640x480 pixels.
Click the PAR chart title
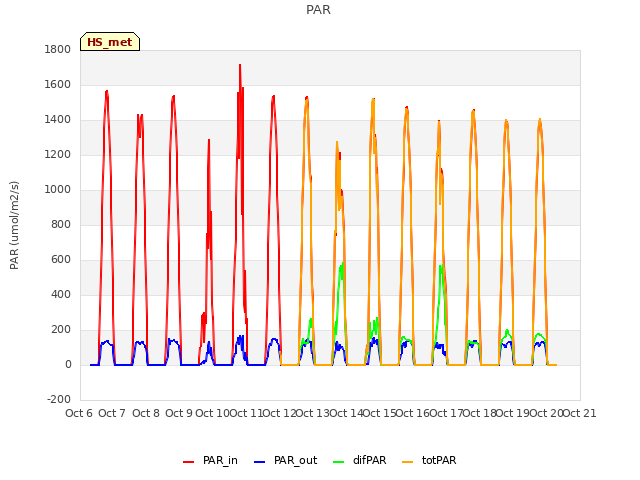(x=318, y=9)
